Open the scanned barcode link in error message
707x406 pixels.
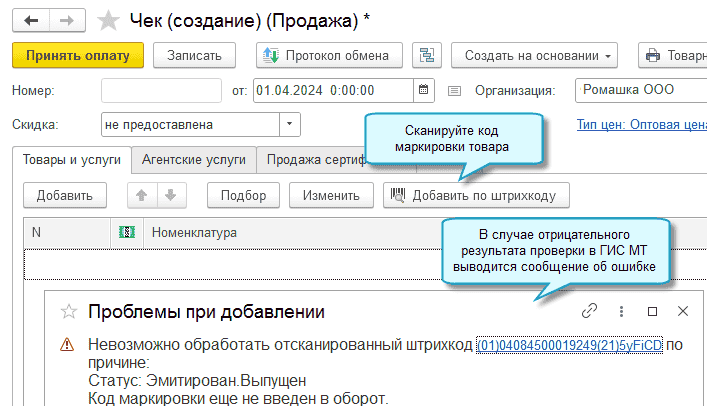coord(569,345)
